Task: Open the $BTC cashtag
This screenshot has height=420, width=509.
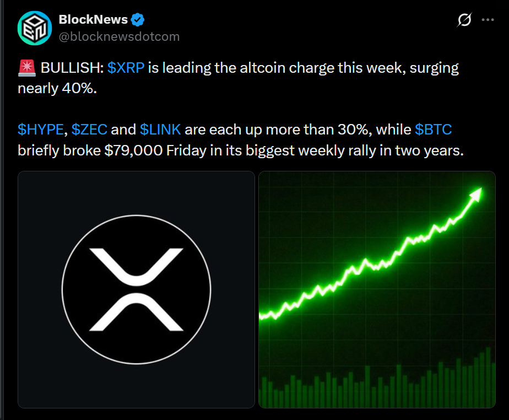Action: point(433,130)
